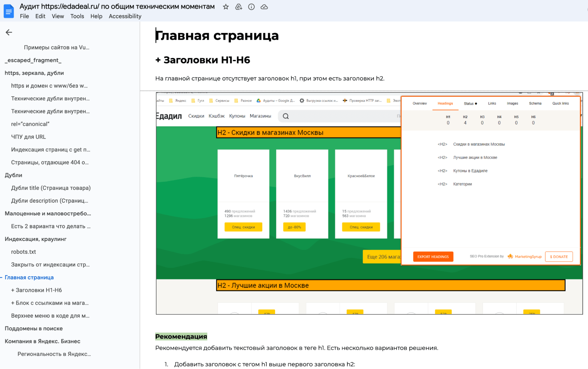Screen dimensions: 588x369
Task: Jump to Поддомены в поиске outline heading
Action: (34, 328)
